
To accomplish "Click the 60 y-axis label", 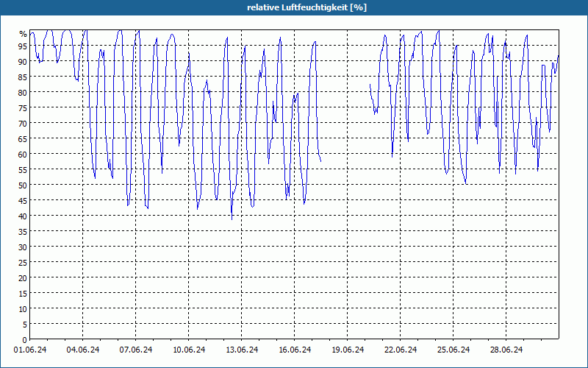I will click(23, 154).
